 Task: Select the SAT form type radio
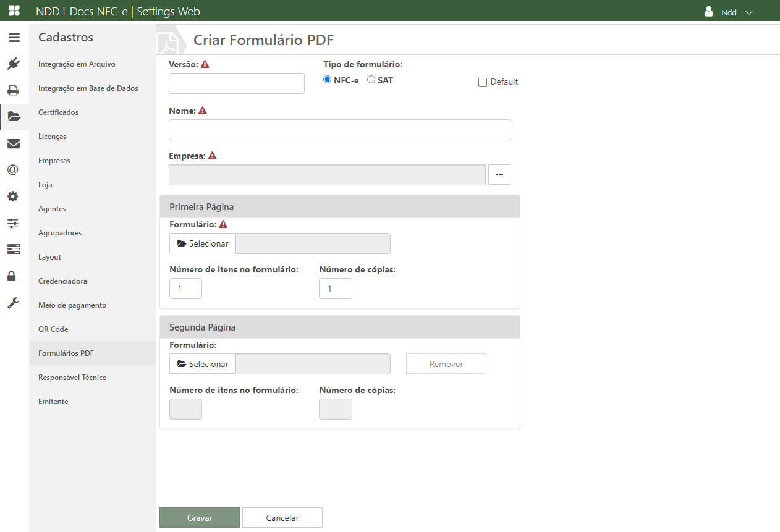click(371, 80)
